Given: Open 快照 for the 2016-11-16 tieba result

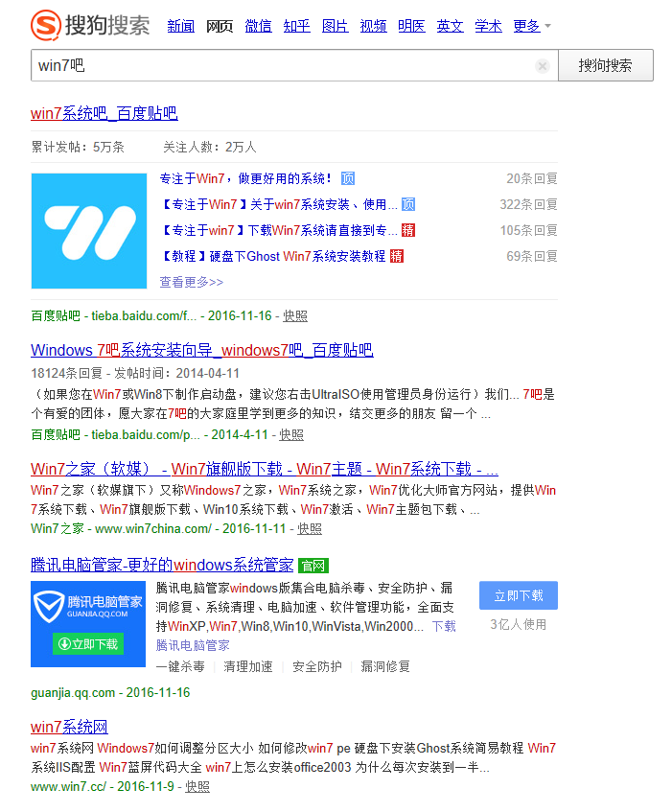Looking at the screenshot, I should coord(295,316).
